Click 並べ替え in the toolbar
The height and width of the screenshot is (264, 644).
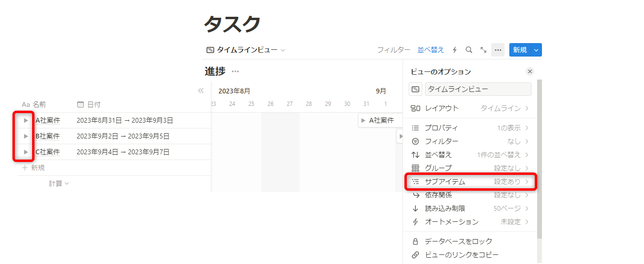coord(430,50)
